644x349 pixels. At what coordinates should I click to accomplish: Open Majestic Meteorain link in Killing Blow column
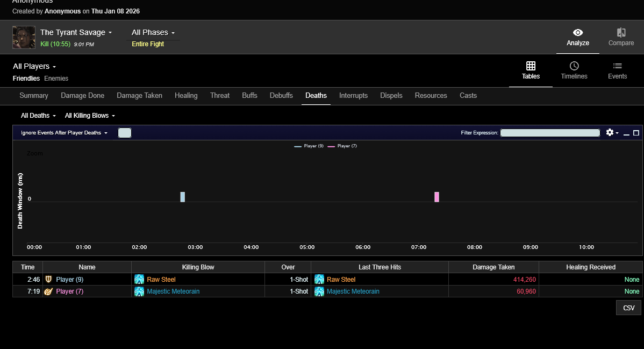173,291
